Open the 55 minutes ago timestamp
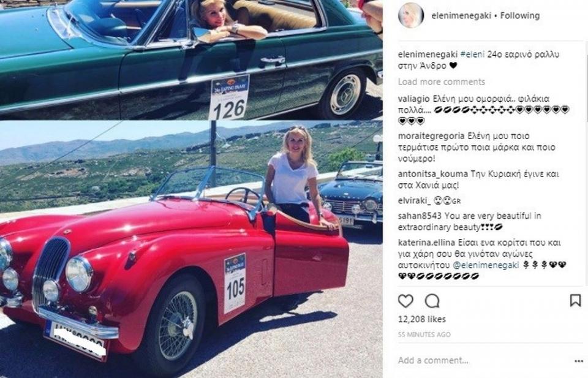 coord(424,335)
